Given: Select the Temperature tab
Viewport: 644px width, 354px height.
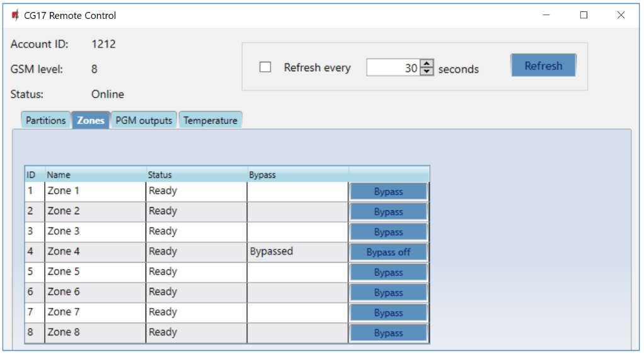Looking at the screenshot, I should tap(210, 120).
